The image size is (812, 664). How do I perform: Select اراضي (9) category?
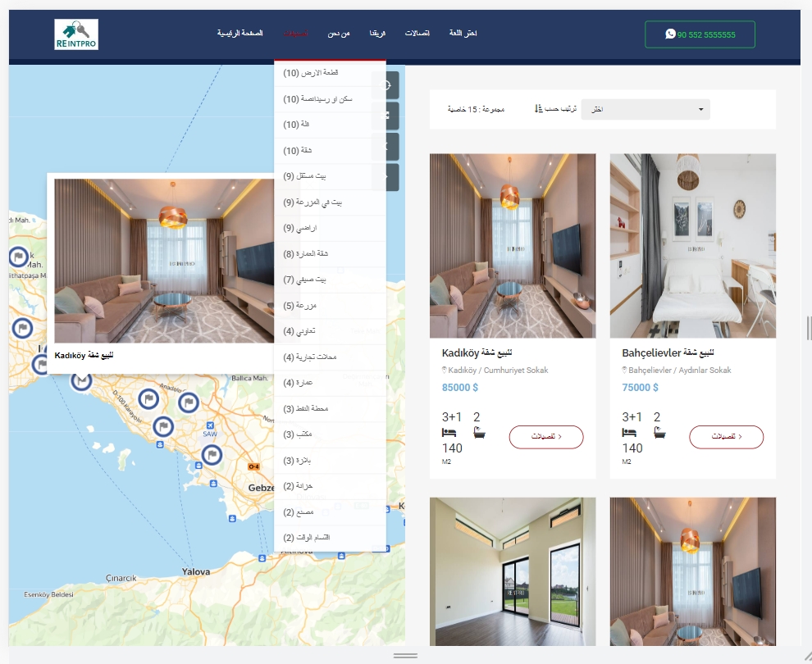[330, 228]
